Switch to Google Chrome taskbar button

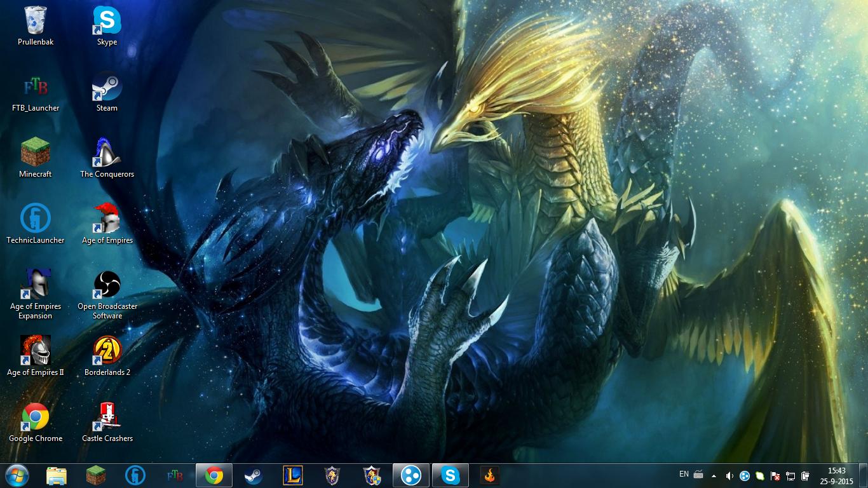pyautogui.click(x=214, y=475)
